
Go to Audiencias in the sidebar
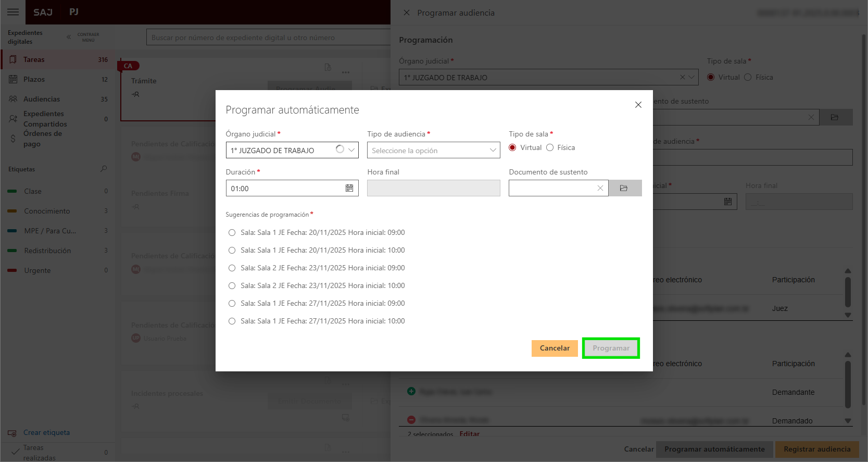tap(42, 99)
